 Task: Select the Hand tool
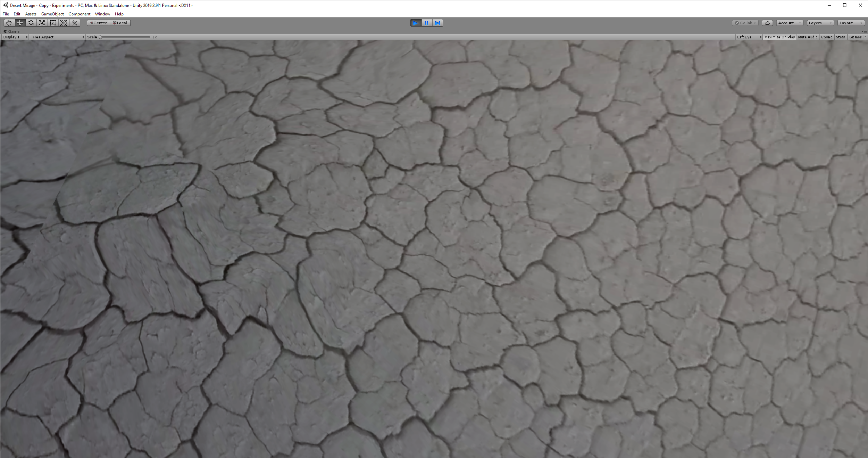coord(9,23)
